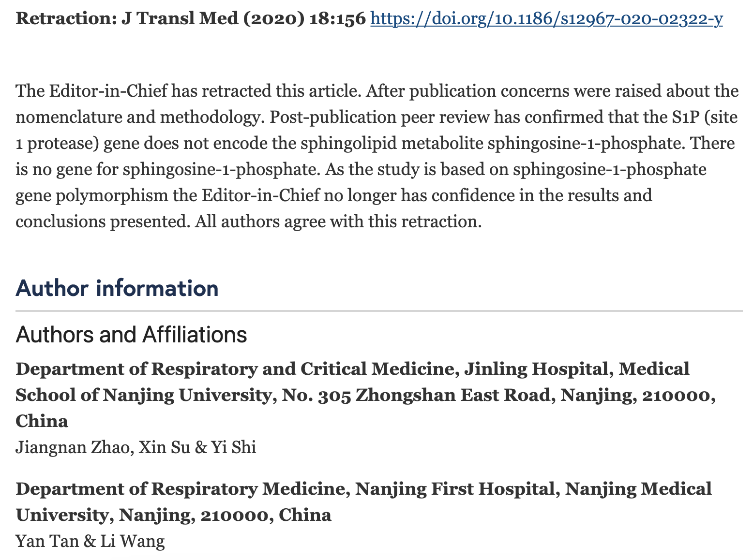Viewport: 753px width, 560px height.
Task: Select author name Yi Shi
Action: [x=233, y=447]
